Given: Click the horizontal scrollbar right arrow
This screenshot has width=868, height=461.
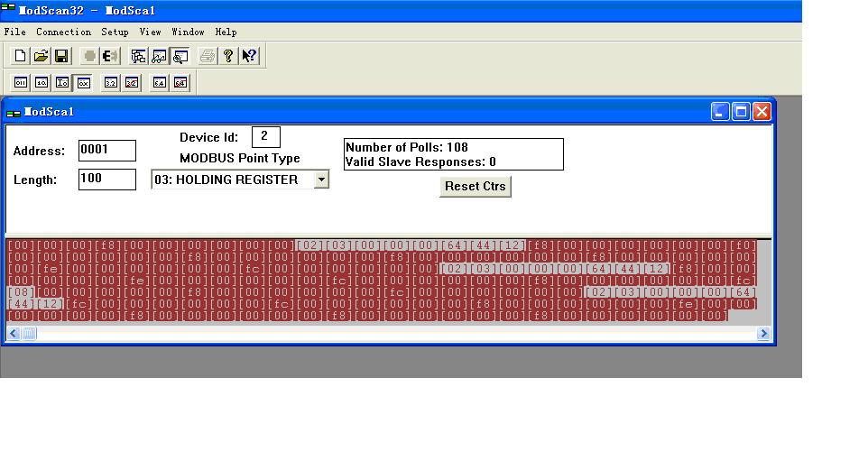Looking at the screenshot, I should (763, 333).
